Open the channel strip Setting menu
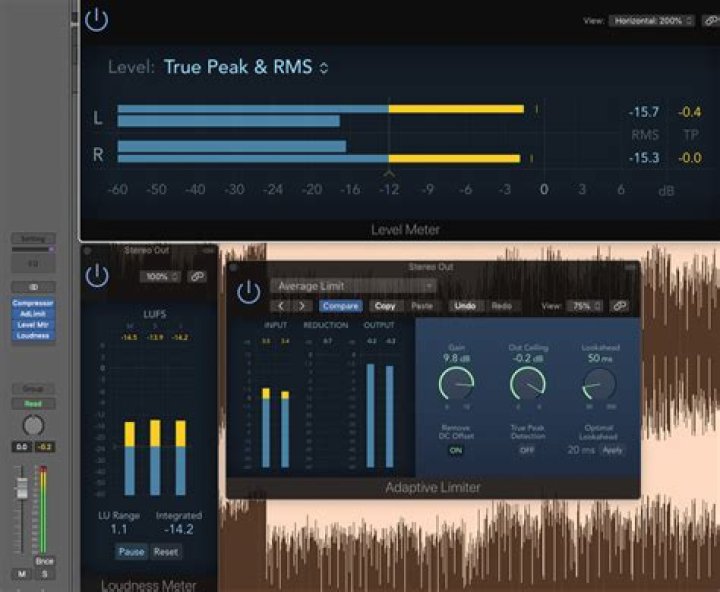The width and height of the screenshot is (720, 592). pos(33,239)
